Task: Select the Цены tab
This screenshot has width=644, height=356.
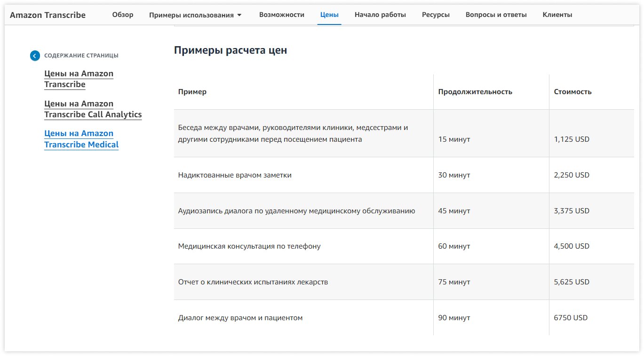Action: click(329, 15)
